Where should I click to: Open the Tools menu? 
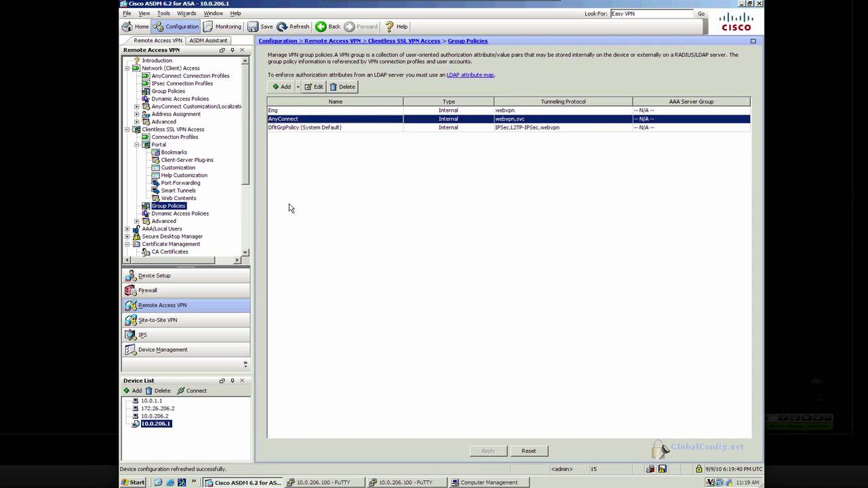click(x=163, y=14)
